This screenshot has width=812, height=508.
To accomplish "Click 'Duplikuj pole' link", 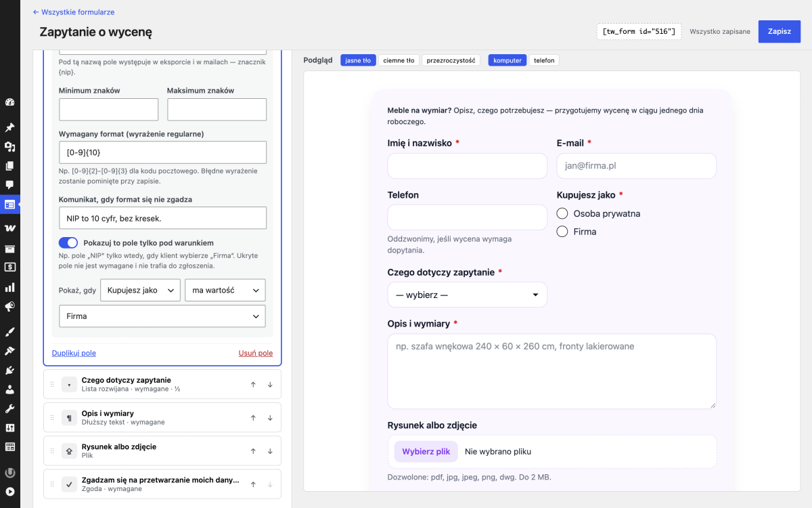I will click(x=74, y=353).
